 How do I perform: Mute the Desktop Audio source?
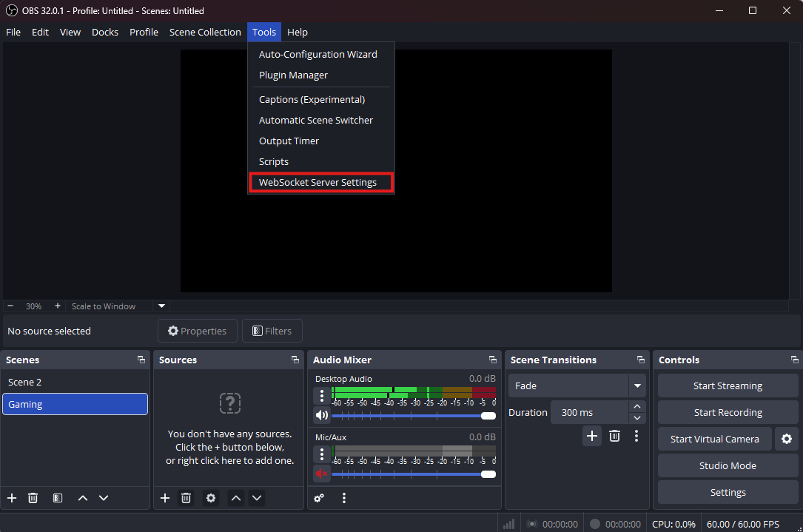321,415
